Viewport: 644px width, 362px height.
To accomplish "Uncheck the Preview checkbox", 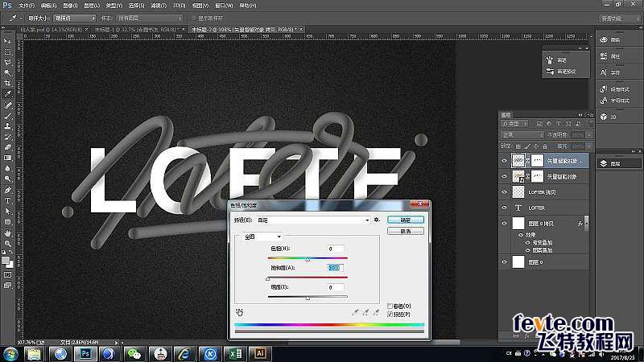I will pos(390,314).
